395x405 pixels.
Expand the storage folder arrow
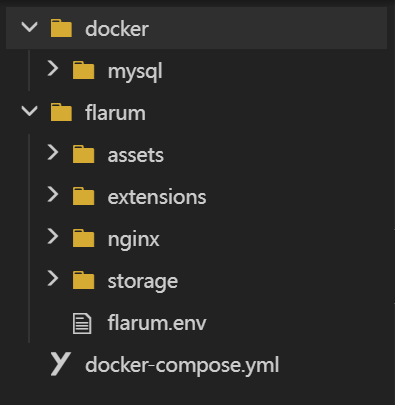tap(53, 279)
